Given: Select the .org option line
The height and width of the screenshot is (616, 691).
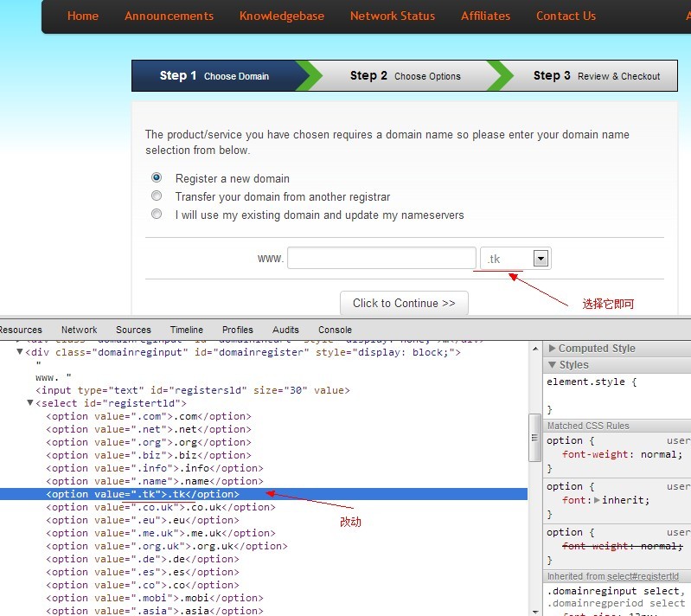Looking at the screenshot, I should [x=149, y=442].
